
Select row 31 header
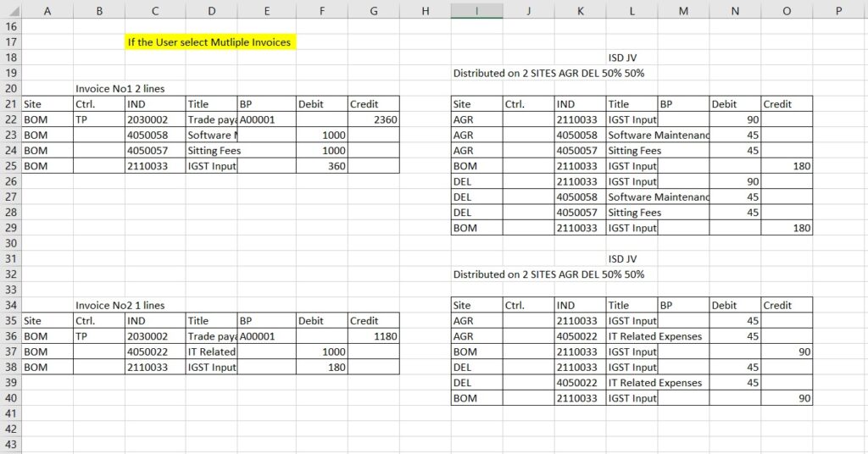[11, 259]
